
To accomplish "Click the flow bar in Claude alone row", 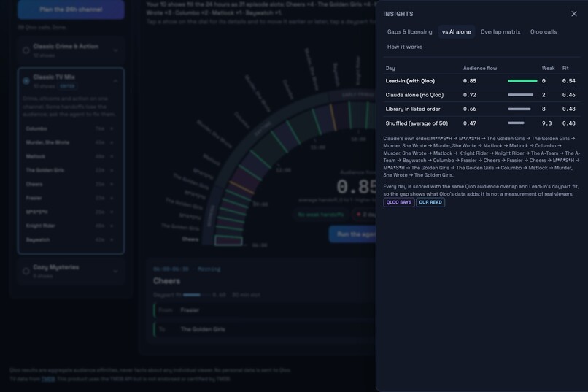I will pyautogui.click(x=520, y=95).
